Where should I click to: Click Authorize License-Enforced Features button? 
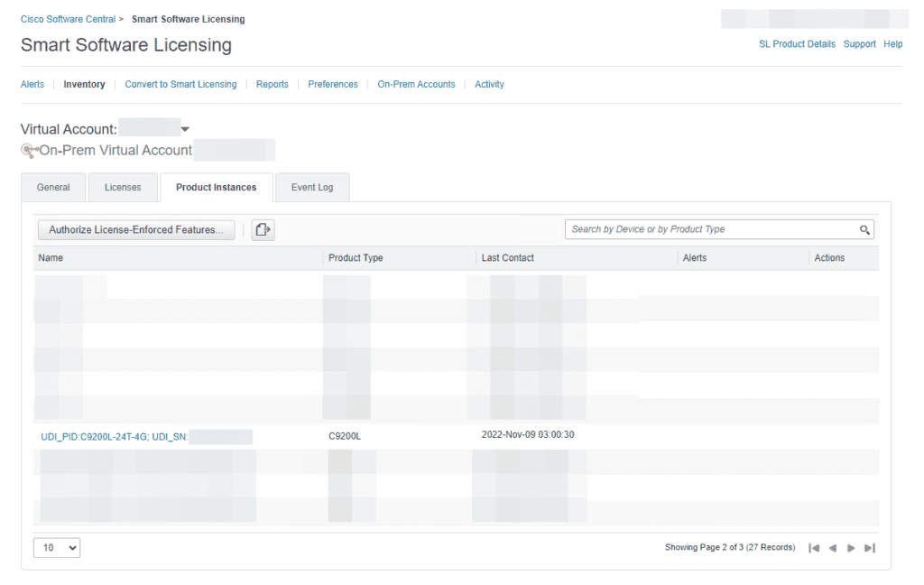(136, 230)
